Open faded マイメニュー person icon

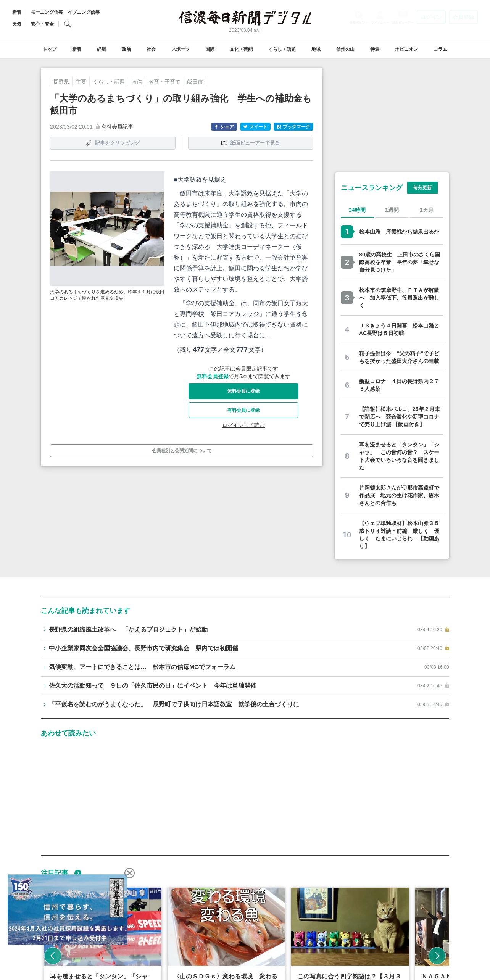tap(380, 17)
